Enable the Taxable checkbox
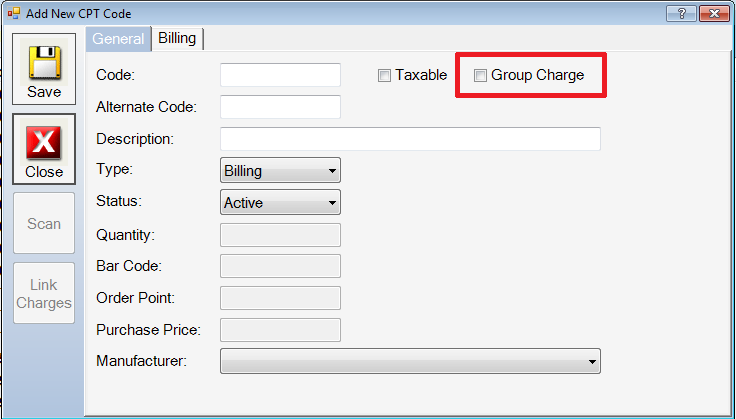The image size is (736, 419). pyautogui.click(x=384, y=75)
